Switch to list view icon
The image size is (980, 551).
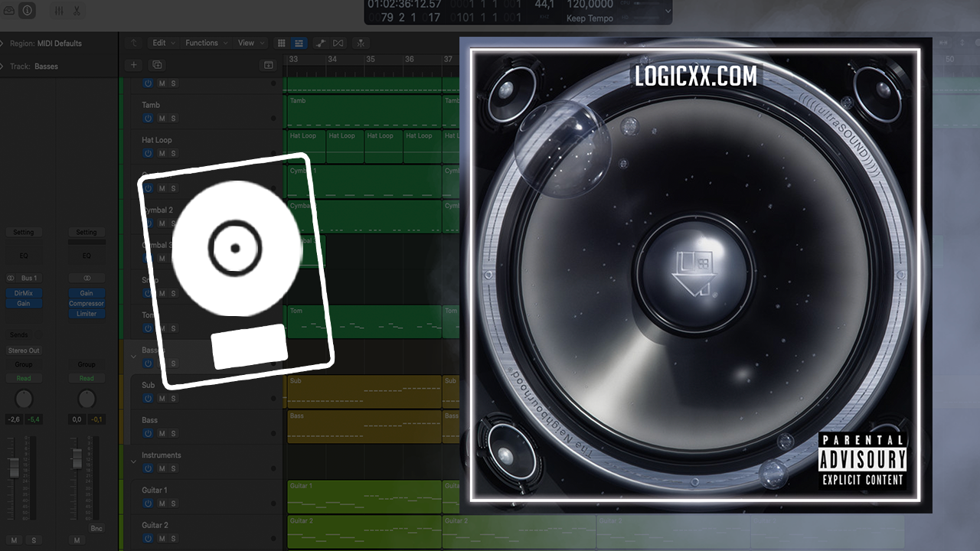pos(299,44)
